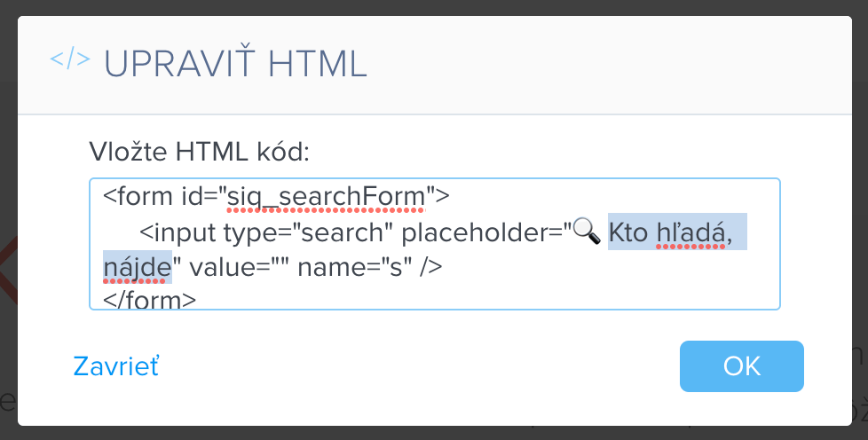Viewport: 868px width, 440px height.
Task: Close the dialog via Zavrieť link
Action: click(115, 365)
